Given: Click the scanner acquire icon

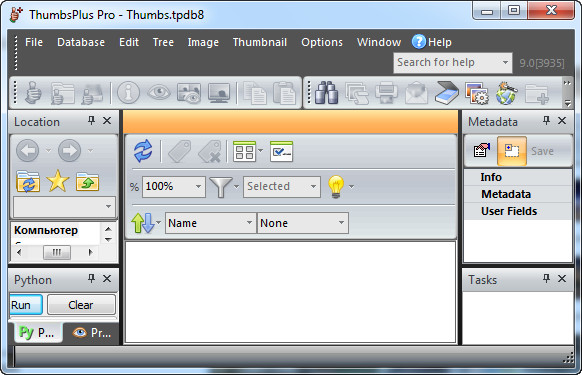Looking at the screenshot, I should [447, 92].
